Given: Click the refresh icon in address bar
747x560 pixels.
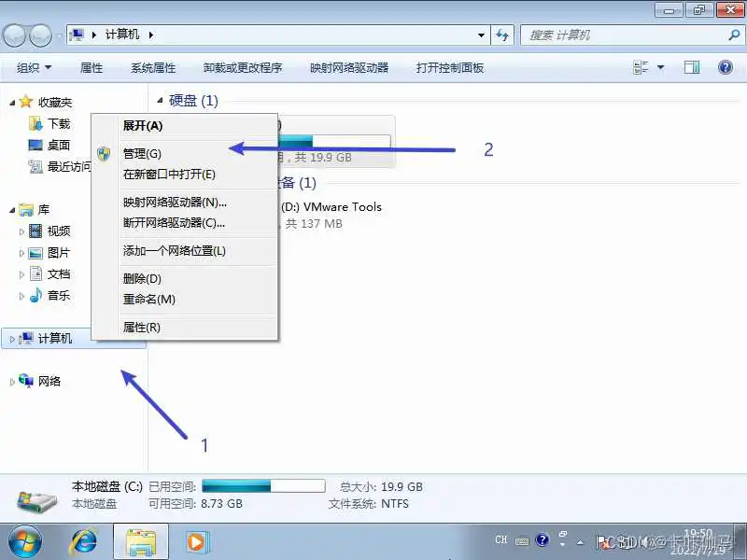Looking at the screenshot, I should pyautogui.click(x=502, y=35).
